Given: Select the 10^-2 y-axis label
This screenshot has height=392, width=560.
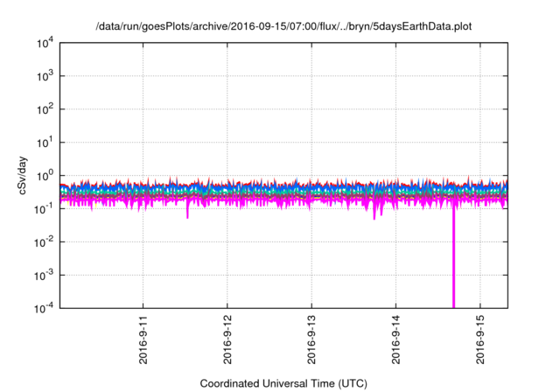Looking at the screenshot, I should (x=45, y=242).
